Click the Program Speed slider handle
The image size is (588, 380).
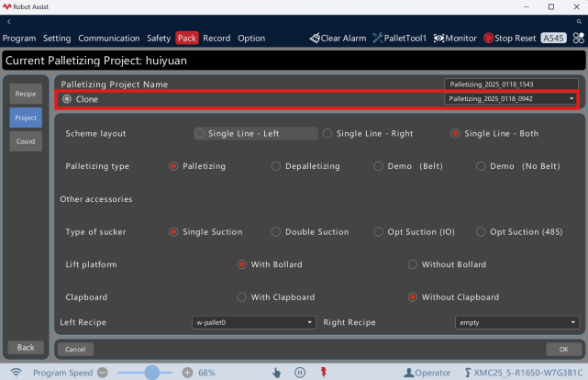(152, 373)
